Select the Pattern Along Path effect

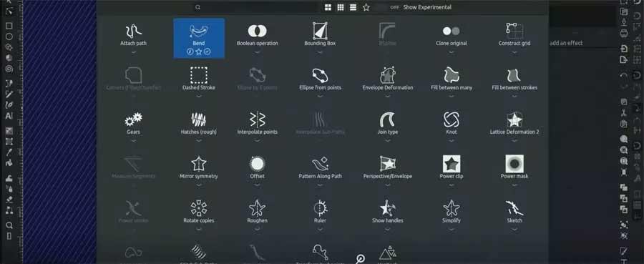(x=320, y=168)
